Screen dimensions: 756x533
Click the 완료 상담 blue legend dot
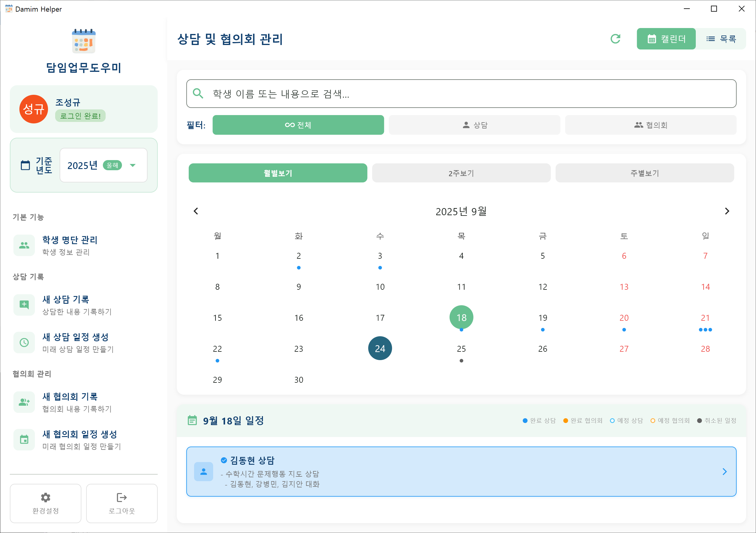click(x=525, y=420)
